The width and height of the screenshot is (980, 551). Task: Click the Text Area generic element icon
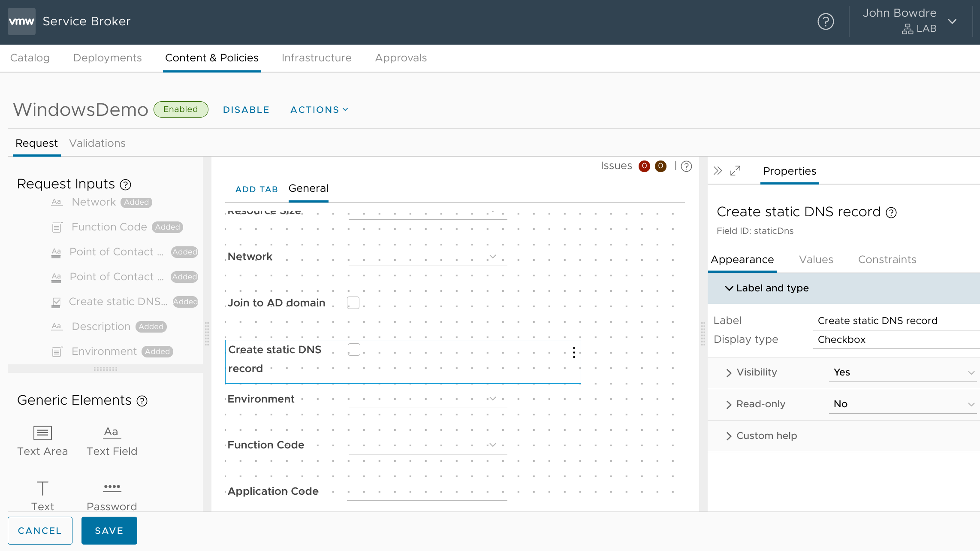coord(42,433)
